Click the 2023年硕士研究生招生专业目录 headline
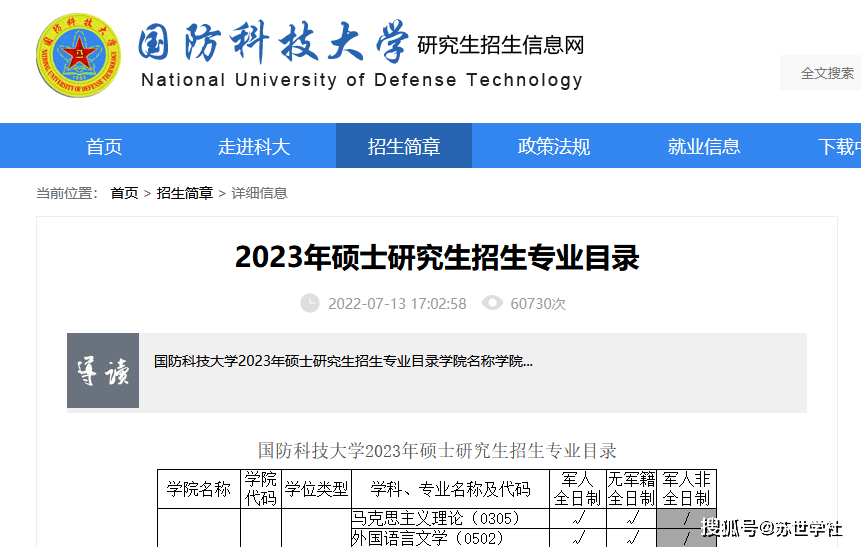The width and height of the screenshot is (861, 547). point(437,257)
